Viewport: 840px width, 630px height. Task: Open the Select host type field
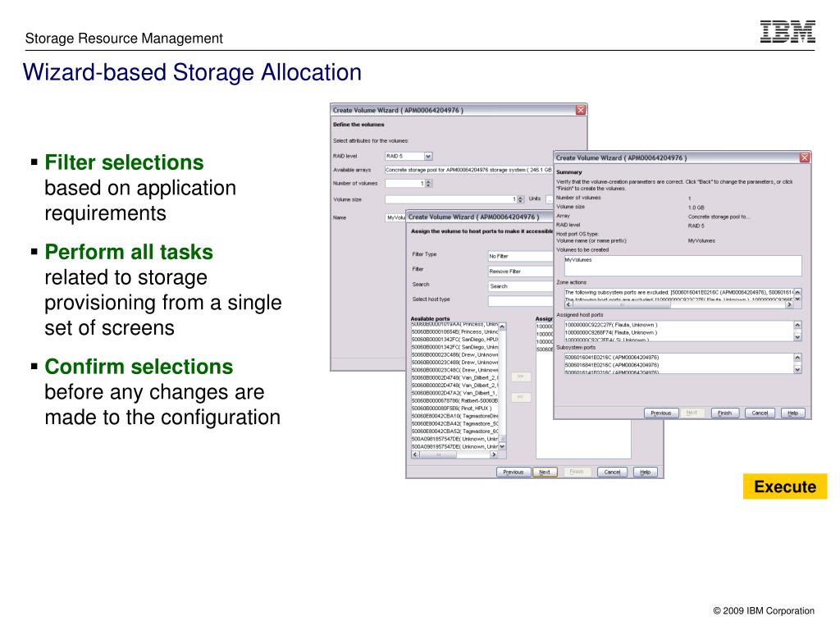coord(520,301)
